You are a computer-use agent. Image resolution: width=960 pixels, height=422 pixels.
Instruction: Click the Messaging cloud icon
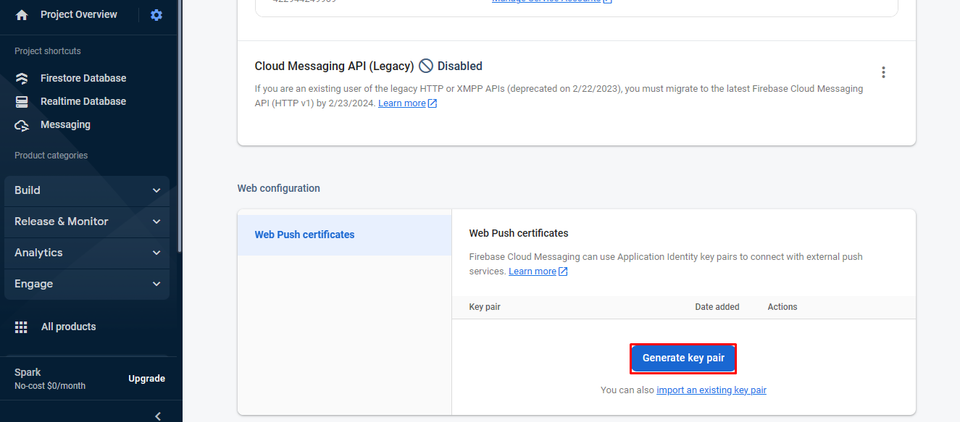coord(21,125)
